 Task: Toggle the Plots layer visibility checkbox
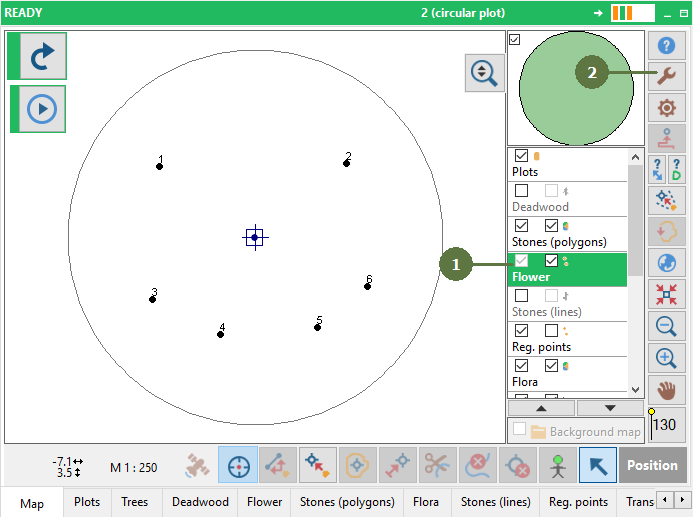click(x=521, y=156)
